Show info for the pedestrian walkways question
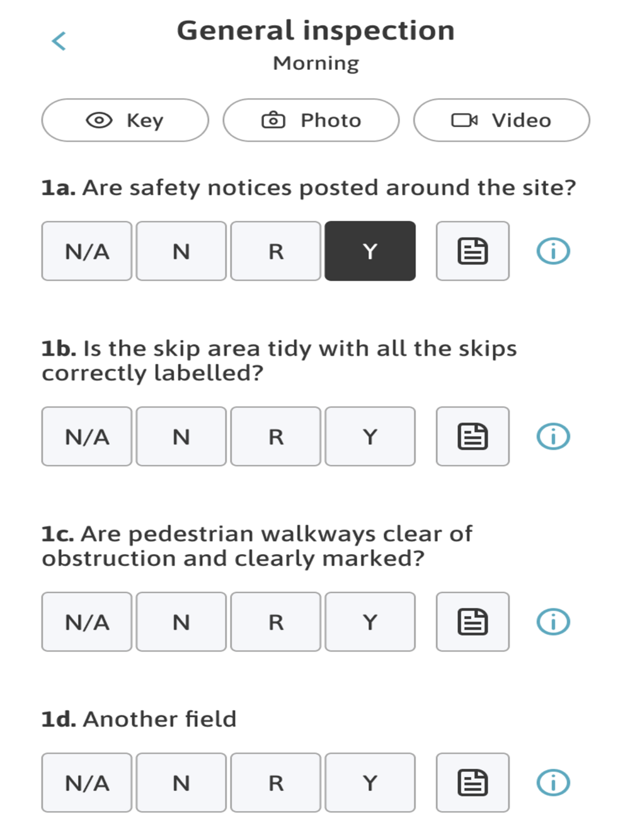 [x=553, y=621]
